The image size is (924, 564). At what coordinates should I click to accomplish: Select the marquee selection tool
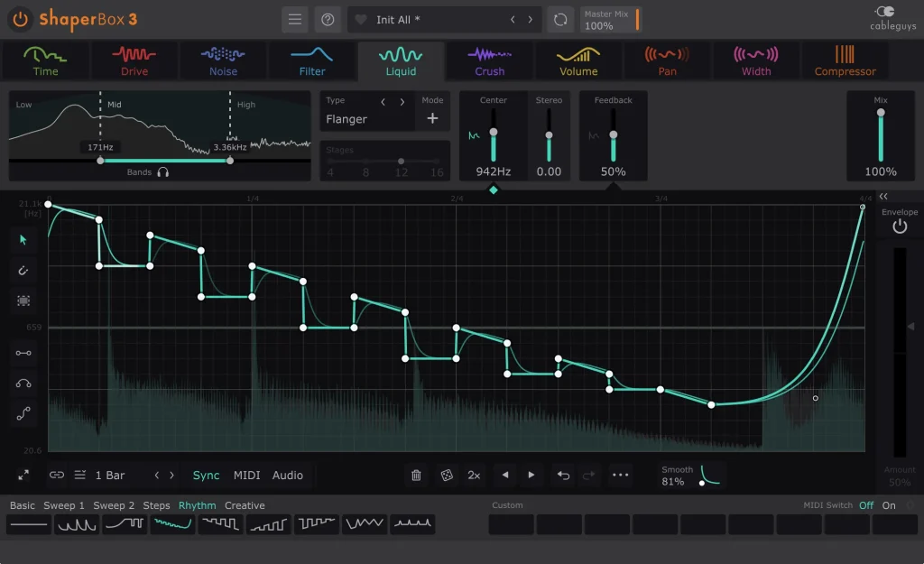[x=23, y=300]
